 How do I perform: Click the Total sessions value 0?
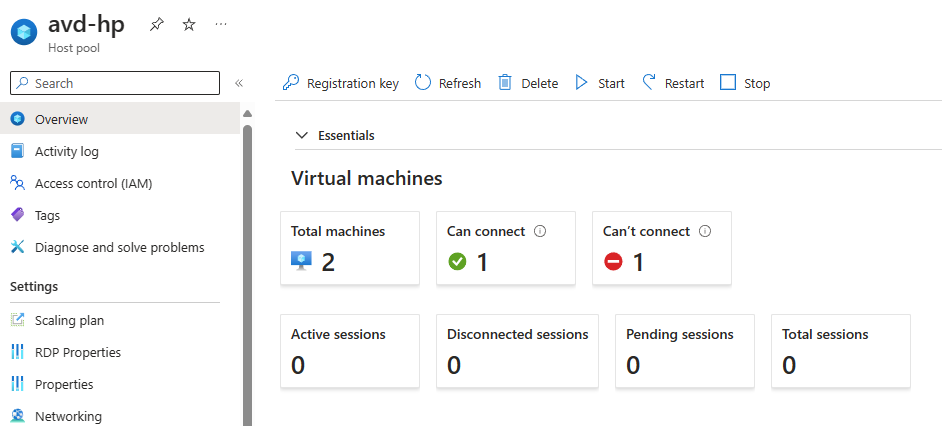tap(789, 365)
